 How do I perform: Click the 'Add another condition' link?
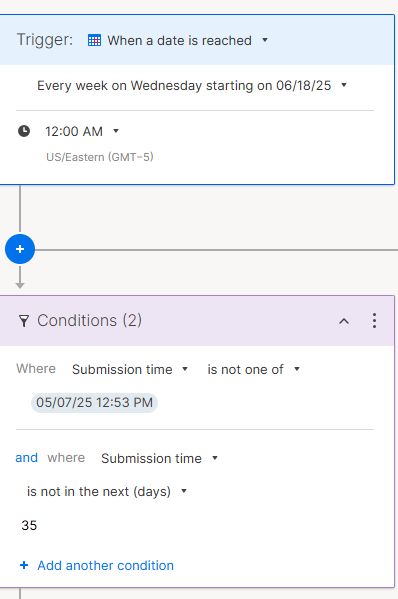click(x=105, y=565)
